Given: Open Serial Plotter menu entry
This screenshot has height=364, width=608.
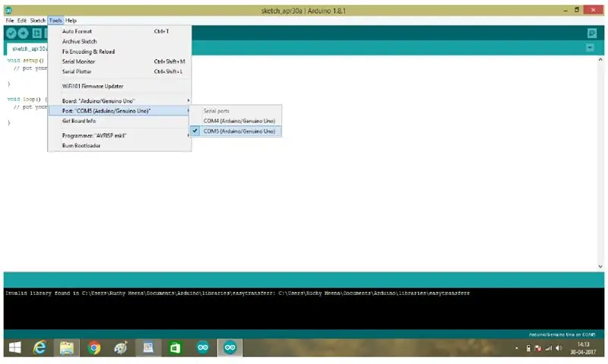Looking at the screenshot, I should (119, 71).
